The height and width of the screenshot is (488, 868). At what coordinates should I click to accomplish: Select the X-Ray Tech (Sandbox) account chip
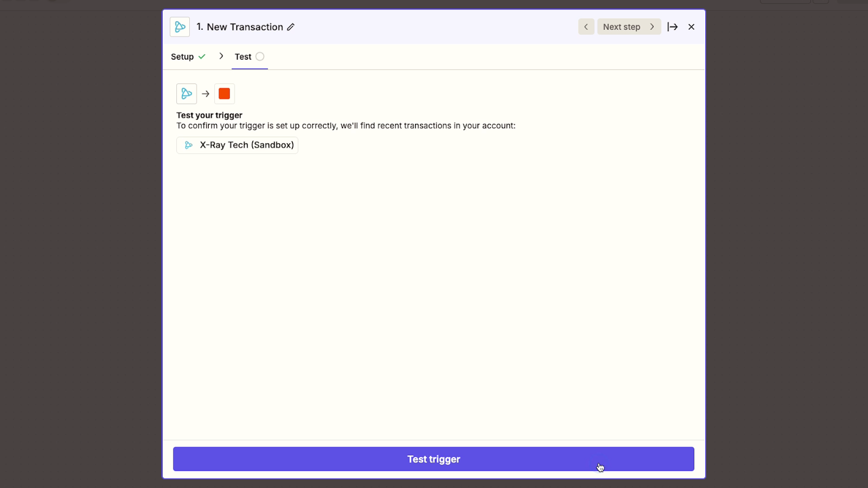click(x=237, y=145)
